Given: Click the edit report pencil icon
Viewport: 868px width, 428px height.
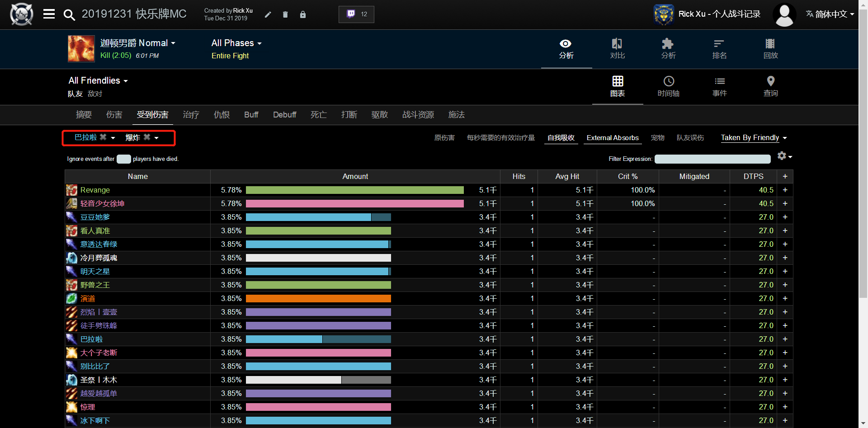Looking at the screenshot, I should pyautogui.click(x=268, y=14).
